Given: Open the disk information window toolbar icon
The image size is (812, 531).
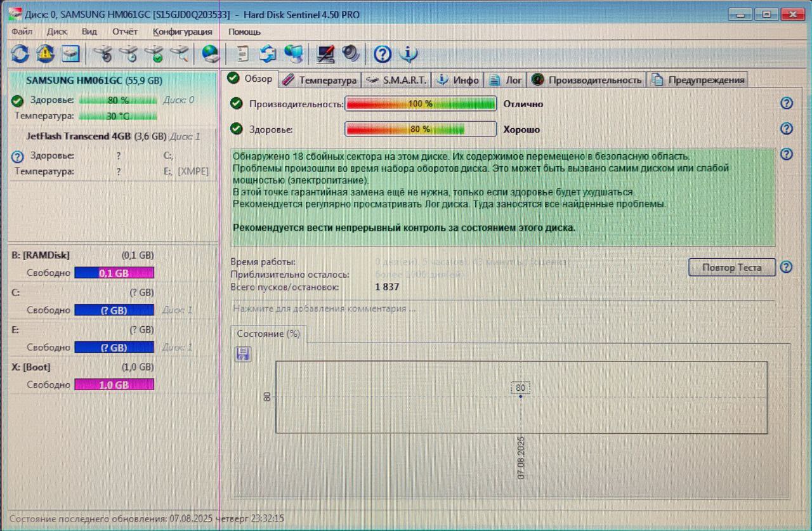Looking at the screenshot, I should (70, 54).
